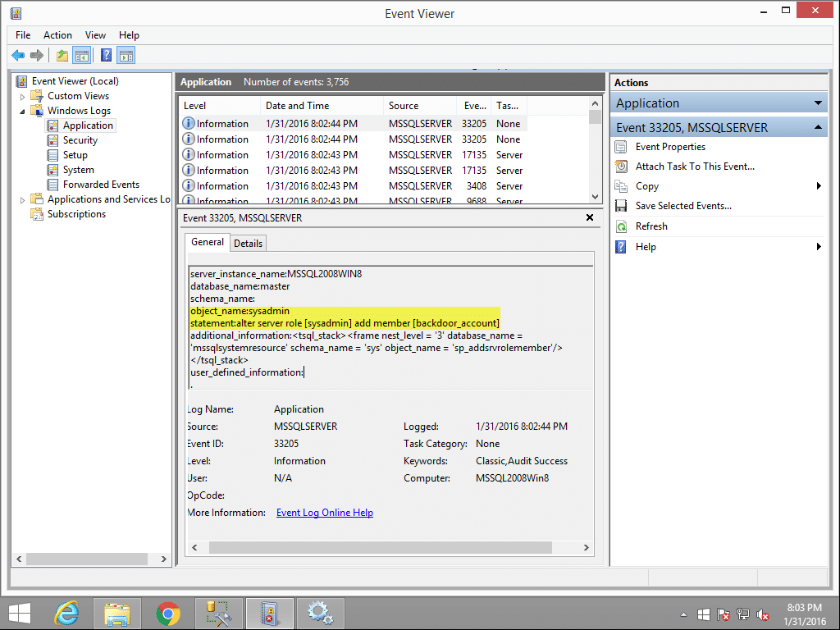Open the Help menu in menu bar
Screen dimensions: 840x630
click(x=129, y=35)
